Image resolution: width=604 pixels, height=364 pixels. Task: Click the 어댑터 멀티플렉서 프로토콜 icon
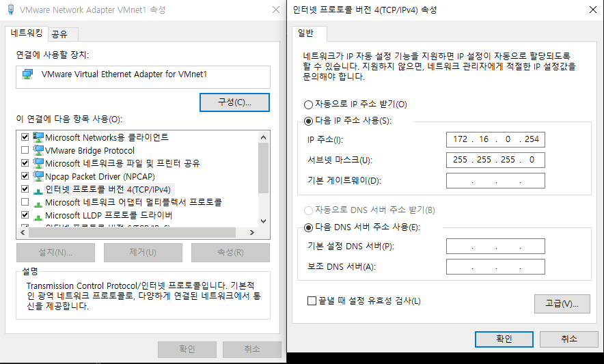click(38, 204)
